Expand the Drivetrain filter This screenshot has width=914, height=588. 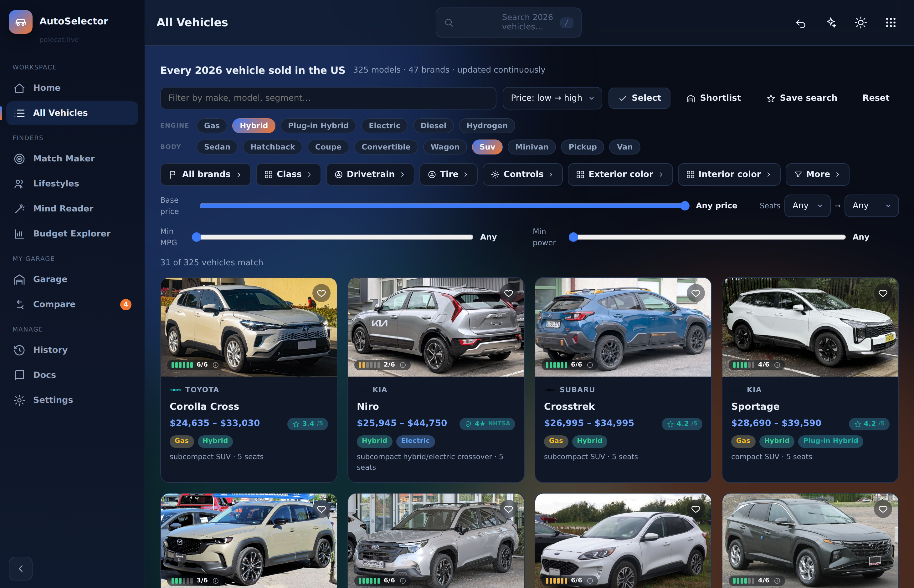(370, 175)
